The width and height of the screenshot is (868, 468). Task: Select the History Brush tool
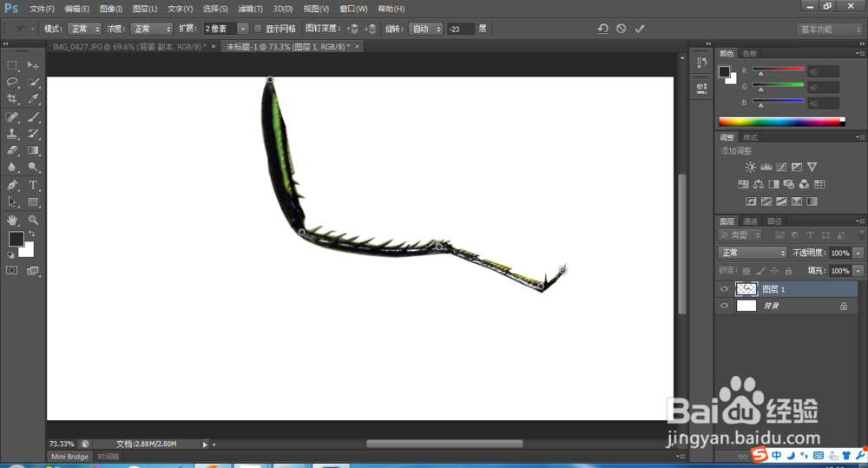click(x=33, y=134)
